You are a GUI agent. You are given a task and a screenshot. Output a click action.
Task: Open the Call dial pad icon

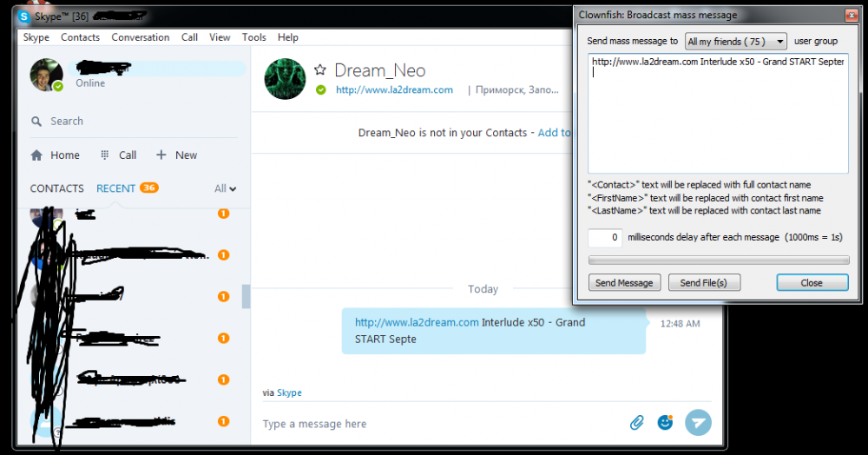105,155
